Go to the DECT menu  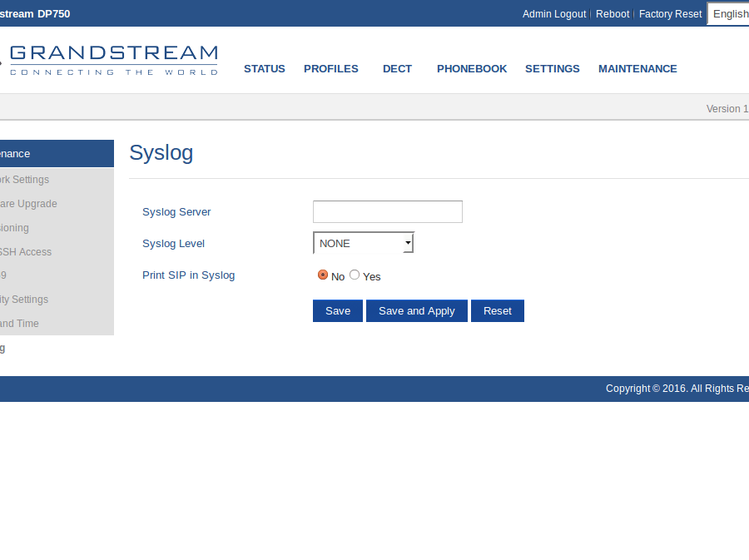tap(397, 69)
